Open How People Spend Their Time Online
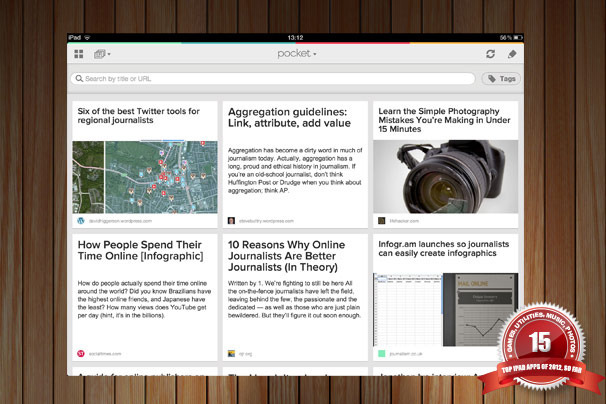The width and height of the screenshot is (606, 404). (140, 250)
